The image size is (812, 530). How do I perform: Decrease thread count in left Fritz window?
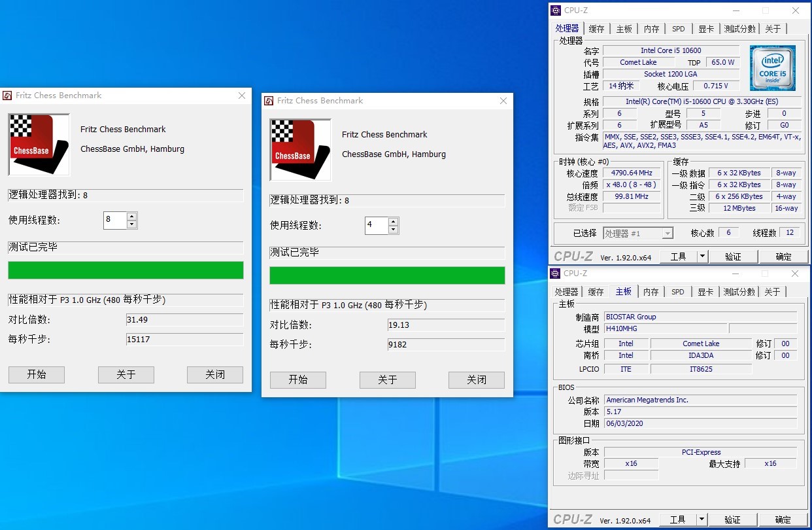tap(132, 224)
